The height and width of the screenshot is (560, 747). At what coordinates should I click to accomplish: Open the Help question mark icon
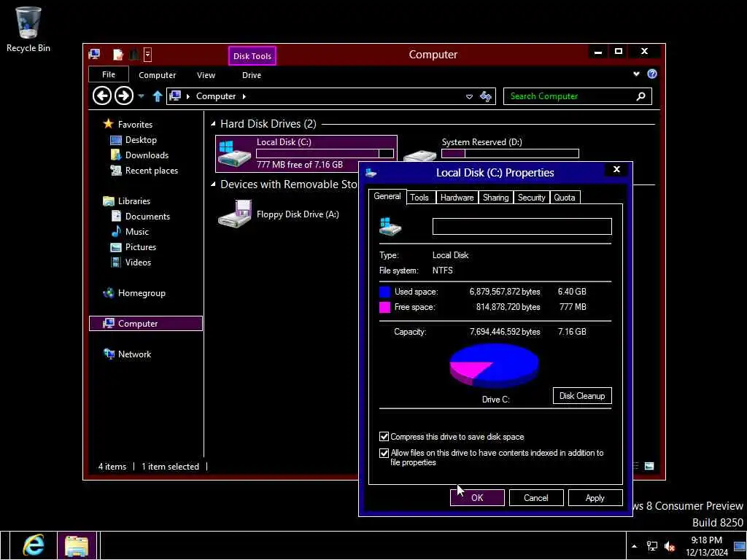[652, 74]
